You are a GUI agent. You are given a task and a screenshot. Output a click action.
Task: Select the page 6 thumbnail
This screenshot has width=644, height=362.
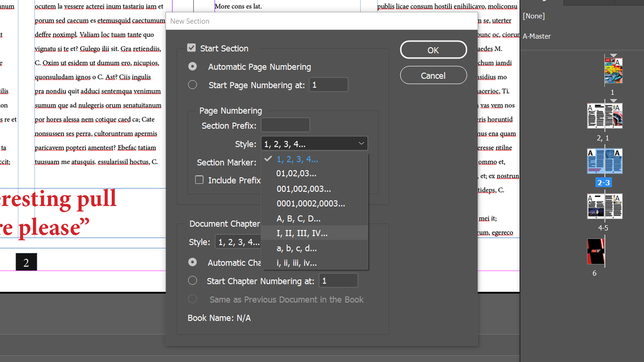click(x=595, y=251)
